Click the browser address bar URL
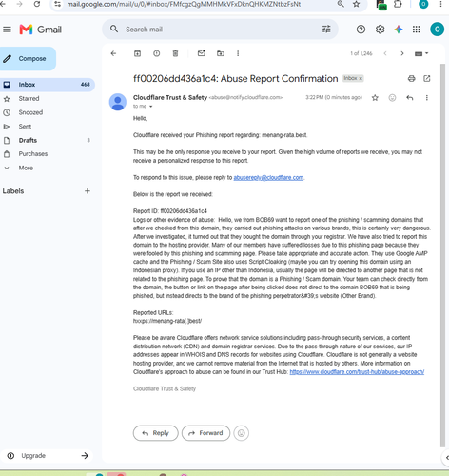449x476 pixels. (184, 4)
